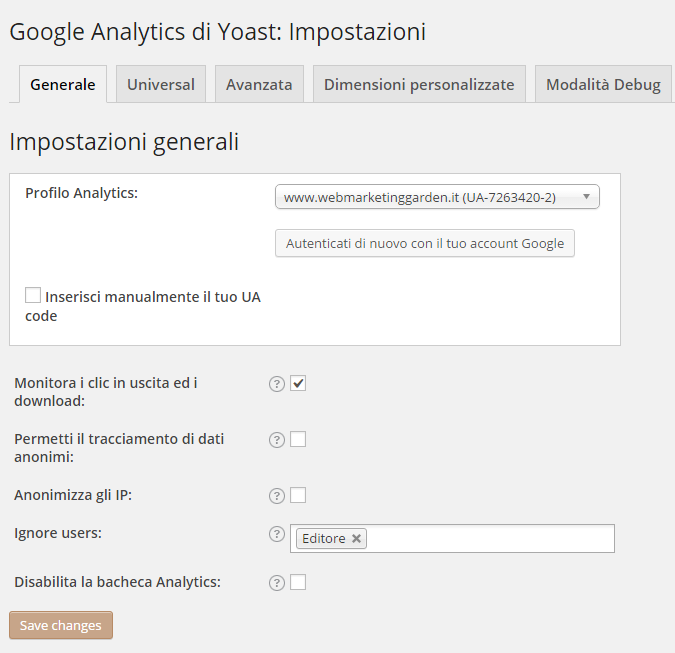Select the Modalità Debug tab
This screenshot has height=653, width=675.
(603, 84)
